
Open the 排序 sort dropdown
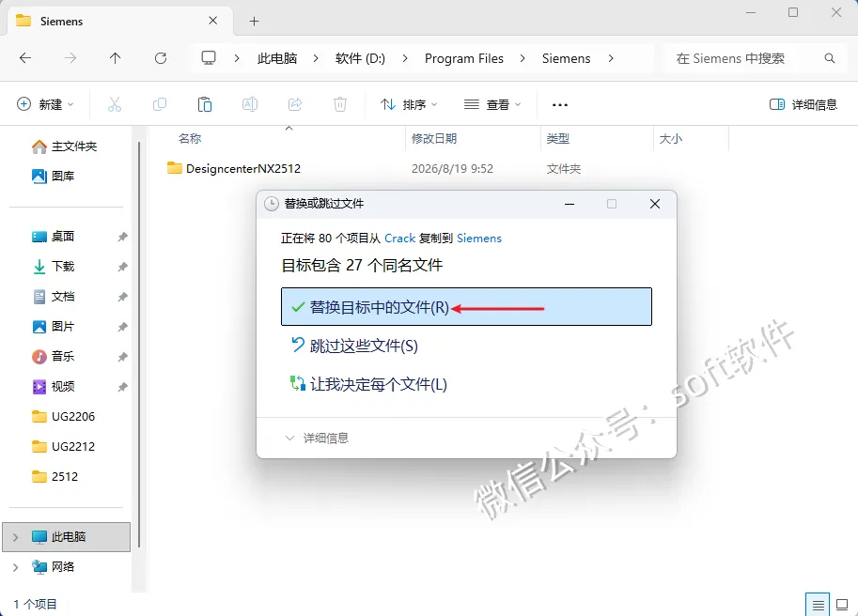point(409,104)
